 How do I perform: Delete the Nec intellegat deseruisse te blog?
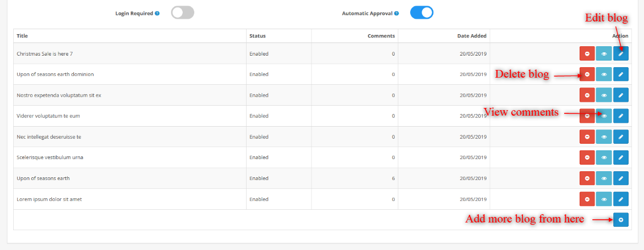pyautogui.click(x=587, y=137)
